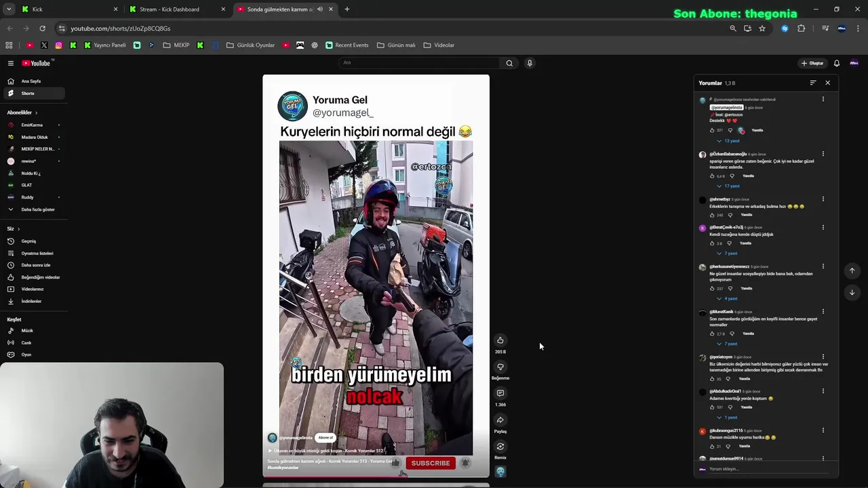Click the short's red progress bar
This screenshot has height=488, width=868.
tap(332, 477)
